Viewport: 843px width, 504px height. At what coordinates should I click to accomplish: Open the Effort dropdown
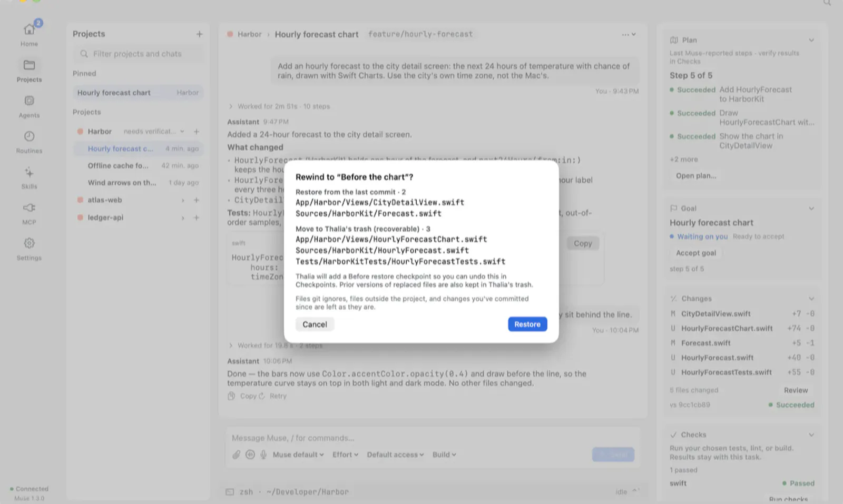click(x=345, y=454)
